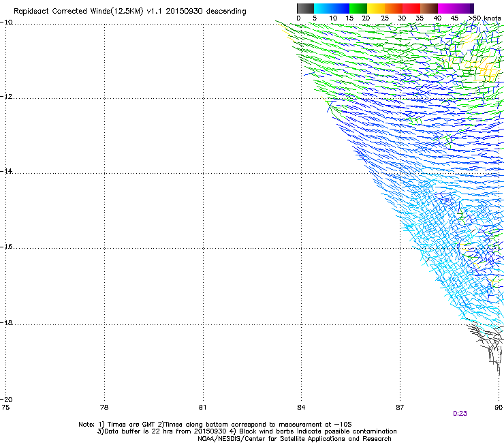Click the longitude label 75
The image size is (504, 443).
coord(5,407)
